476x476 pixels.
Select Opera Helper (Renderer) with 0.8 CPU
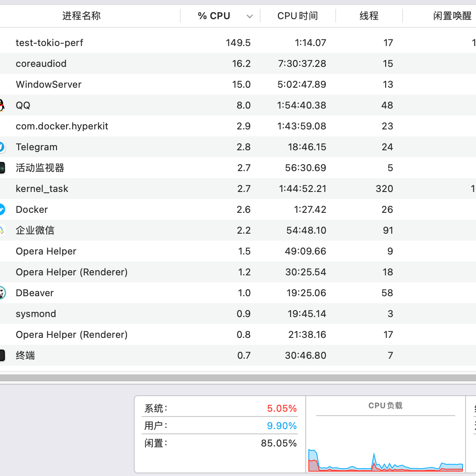pos(72,334)
